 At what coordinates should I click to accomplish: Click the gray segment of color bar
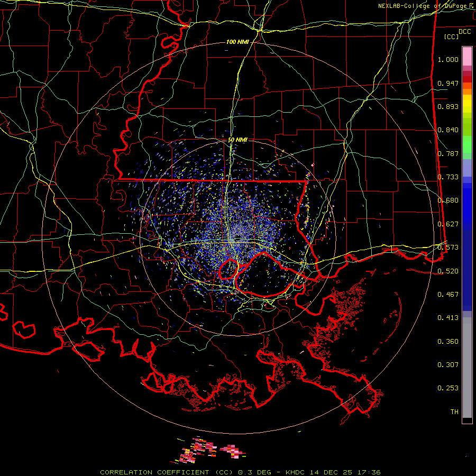tap(467, 368)
